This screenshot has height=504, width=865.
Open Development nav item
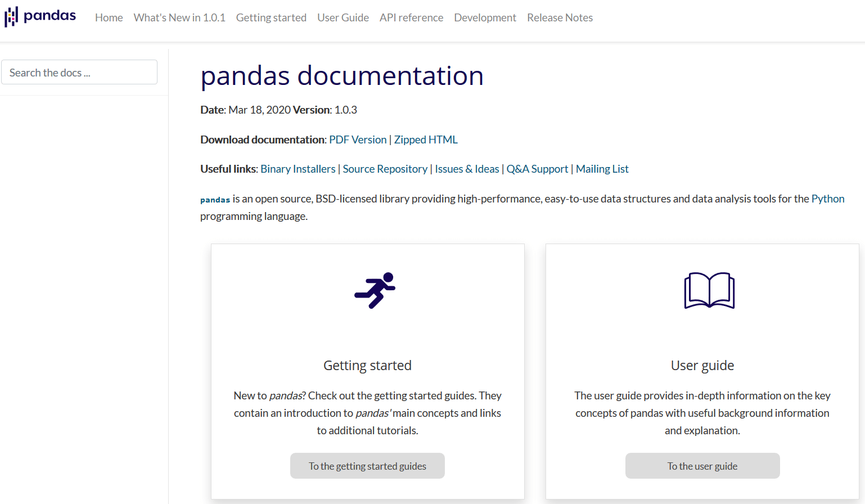[485, 17]
